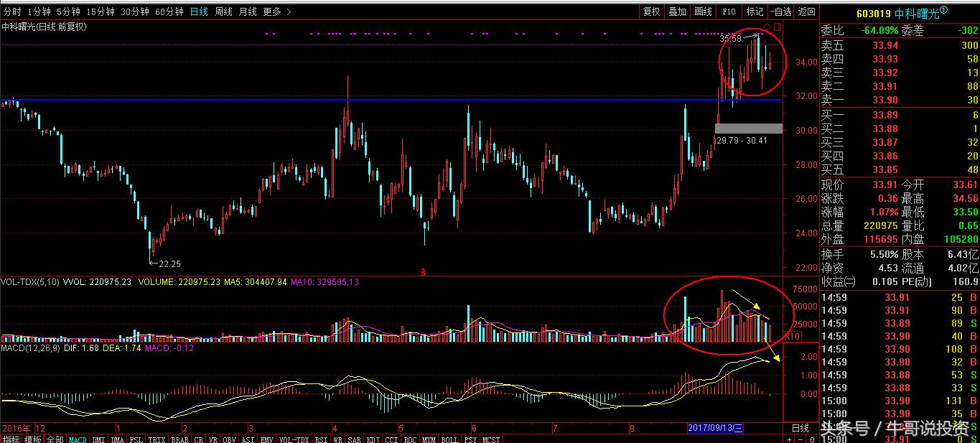The image size is (980, 443).
Task: Toggle 叠加 overlay mode
Action: click(x=677, y=11)
